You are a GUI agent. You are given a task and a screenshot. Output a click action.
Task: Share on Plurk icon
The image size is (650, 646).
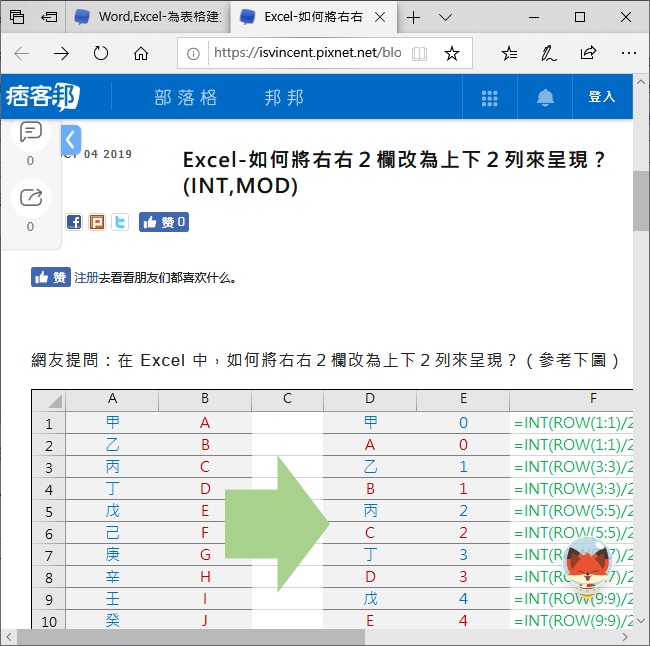[x=97, y=222]
